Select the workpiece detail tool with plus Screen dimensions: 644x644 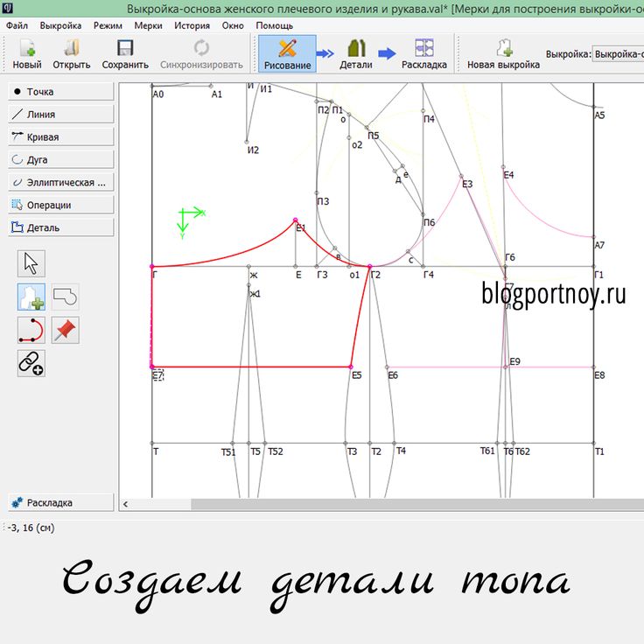[x=31, y=297]
